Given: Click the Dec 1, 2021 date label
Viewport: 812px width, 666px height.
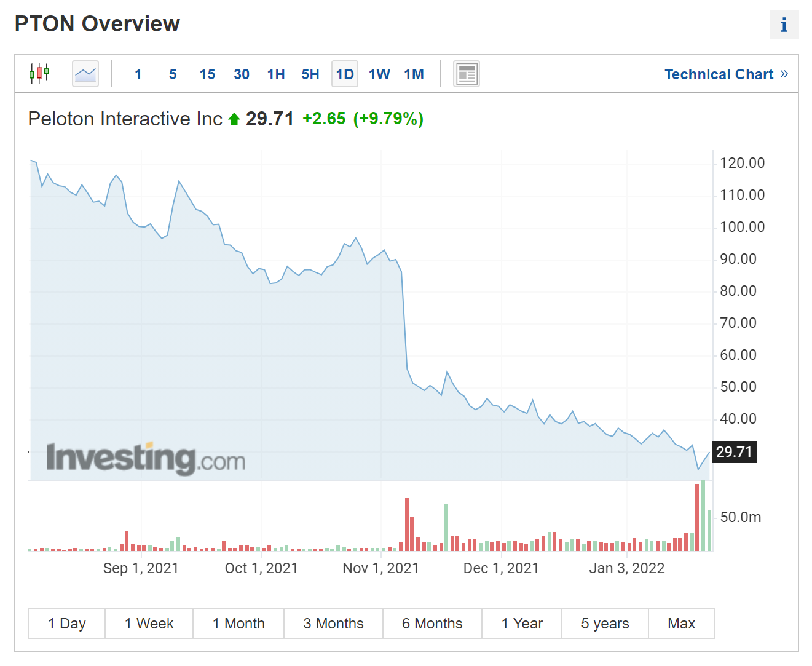Looking at the screenshot, I should (x=501, y=568).
